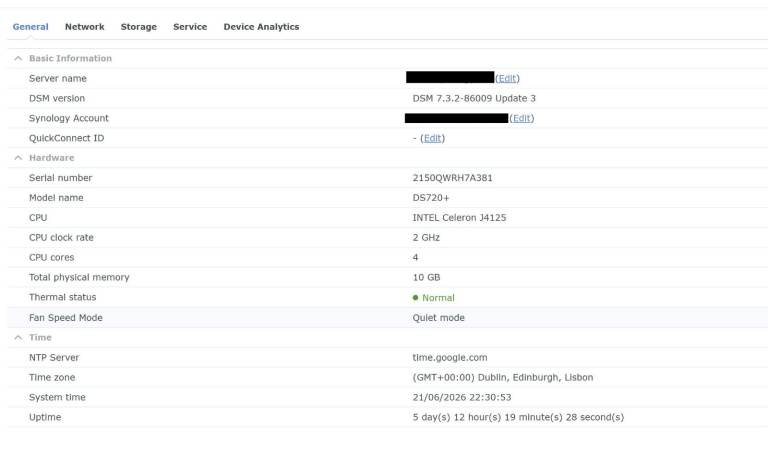This screenshot has width=768, height=456.
Task: Click Edit link for Synology Account
Action: pyautogui.click(x=522, y=118)
